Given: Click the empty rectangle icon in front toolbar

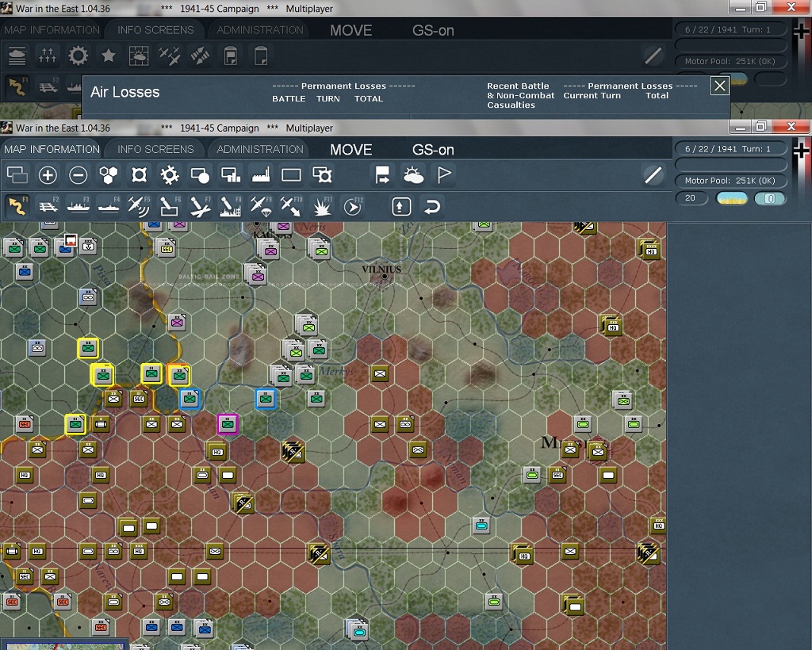Looking at the screenshot, I should click(x=291, y=175).
